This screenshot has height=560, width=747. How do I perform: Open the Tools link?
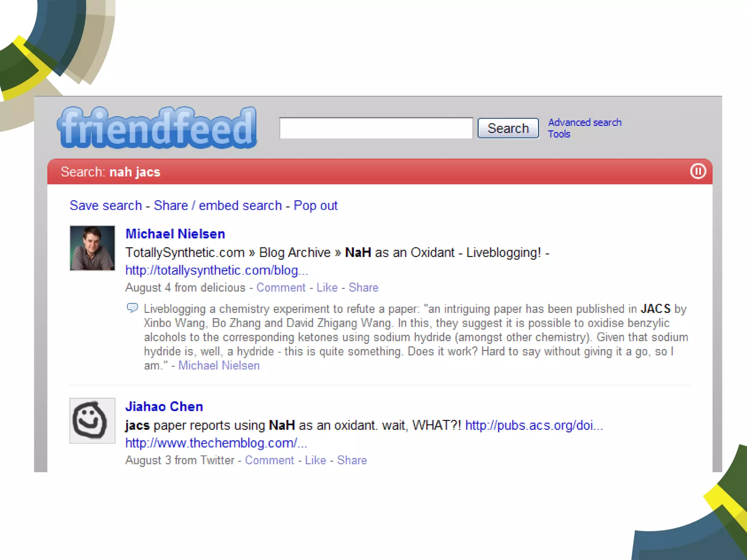(x=559, y=134)
